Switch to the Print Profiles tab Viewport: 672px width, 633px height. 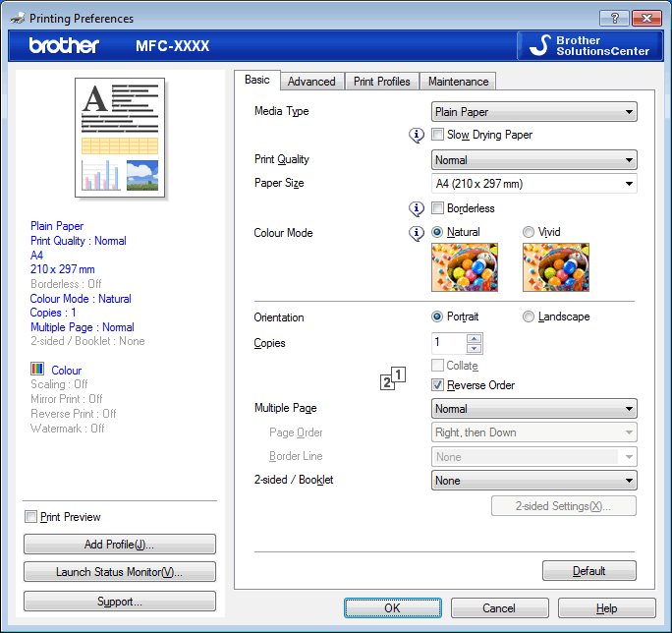(382, 82)
